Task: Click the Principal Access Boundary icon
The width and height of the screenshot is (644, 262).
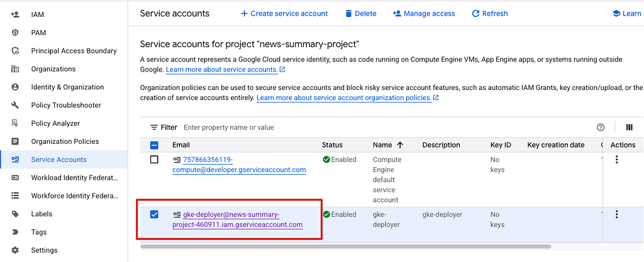Action: tap(15, 51)
